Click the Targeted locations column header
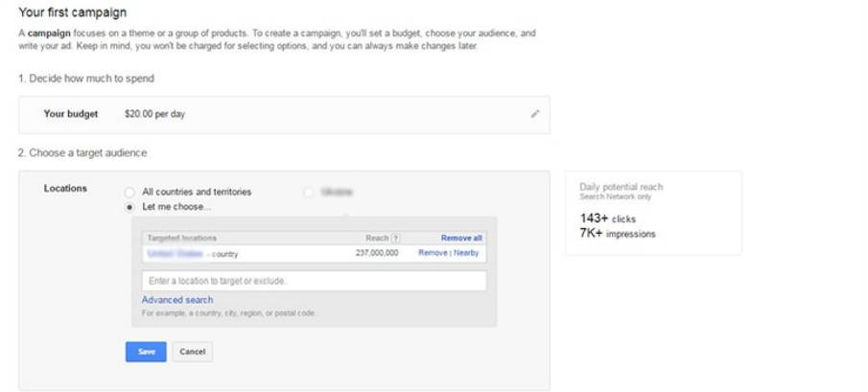Image resolution: width=868 pixels, height=392 pixels. (181, 239)
